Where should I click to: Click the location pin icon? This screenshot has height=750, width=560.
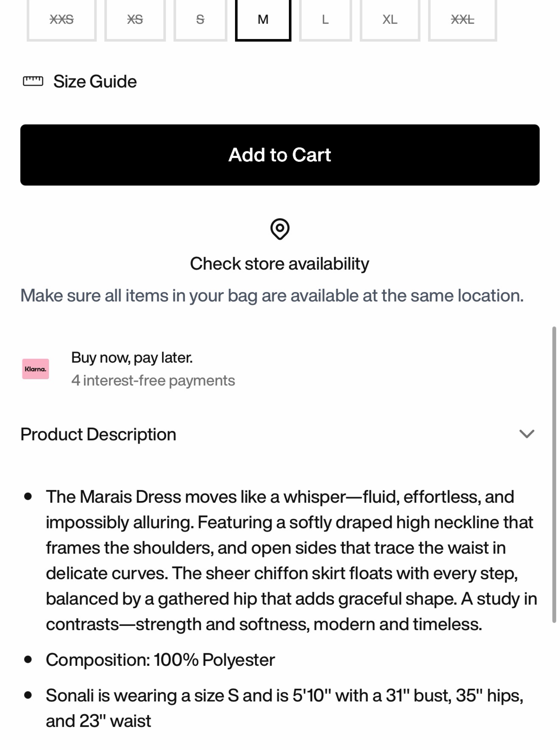(x=280, y=229)
